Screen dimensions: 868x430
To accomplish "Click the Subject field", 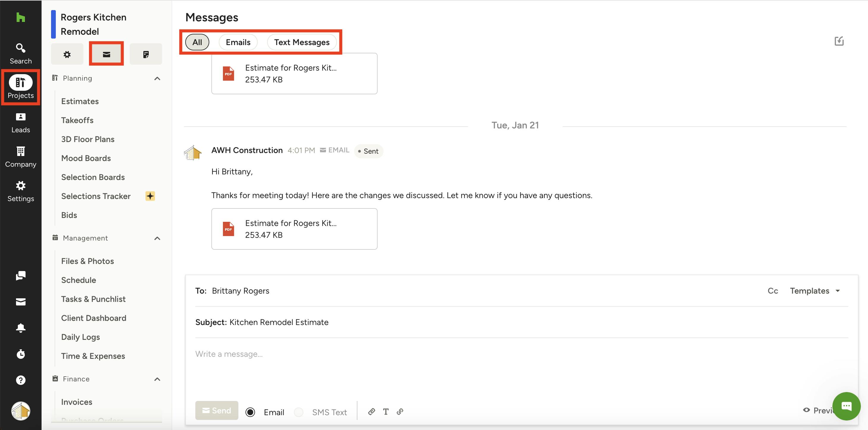I will (x=522, y=322).
